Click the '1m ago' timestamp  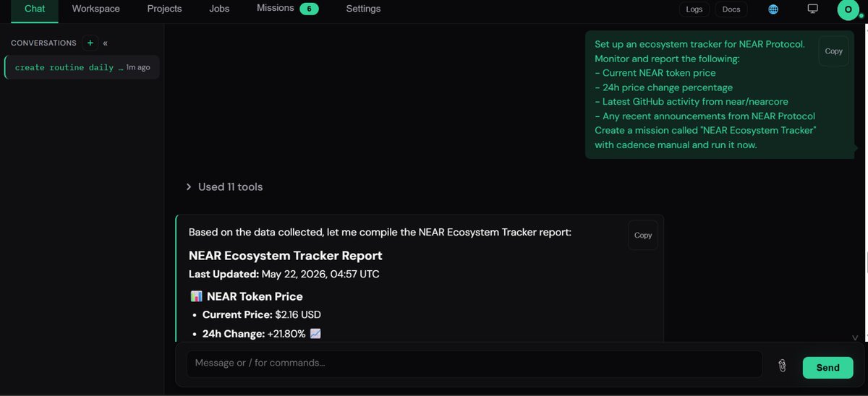pos(138,67)
